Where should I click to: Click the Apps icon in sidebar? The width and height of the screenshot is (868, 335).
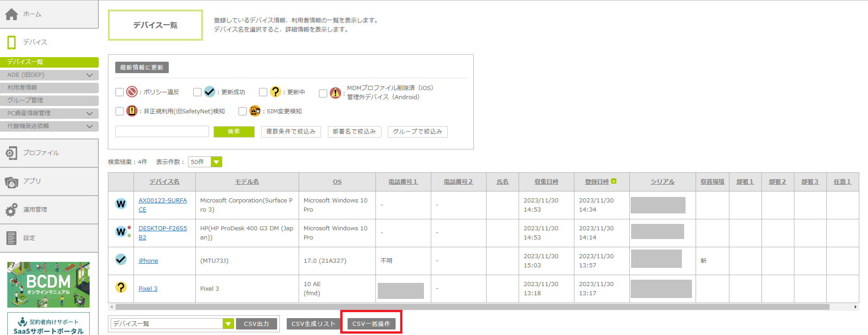[x=11, y=182]
